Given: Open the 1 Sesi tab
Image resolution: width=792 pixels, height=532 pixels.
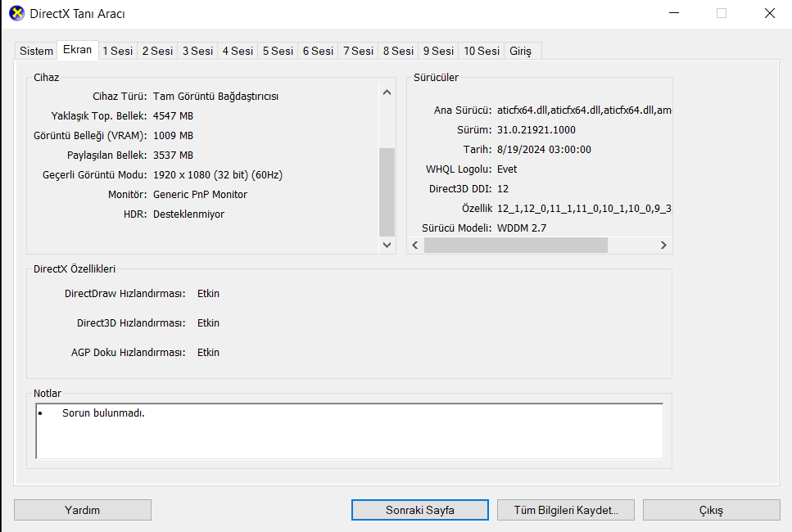Looking at the screenshot, I should 118,51.
